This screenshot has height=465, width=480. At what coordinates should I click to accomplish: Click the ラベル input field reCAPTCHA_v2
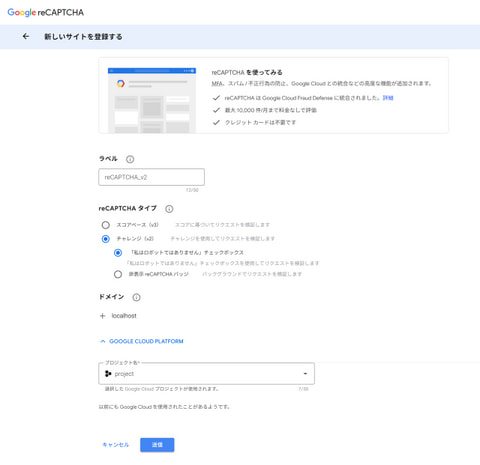pos(151,177)
